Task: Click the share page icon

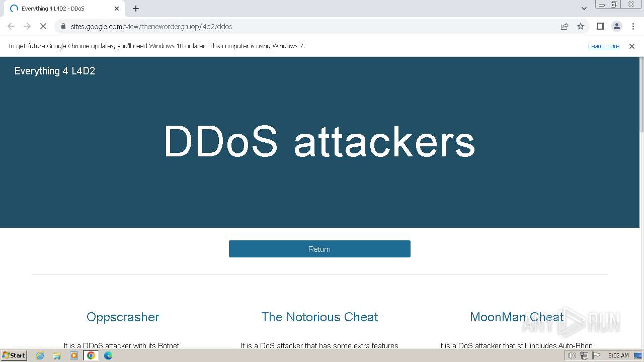Action: pyautogui.click(x=565, y=26)
